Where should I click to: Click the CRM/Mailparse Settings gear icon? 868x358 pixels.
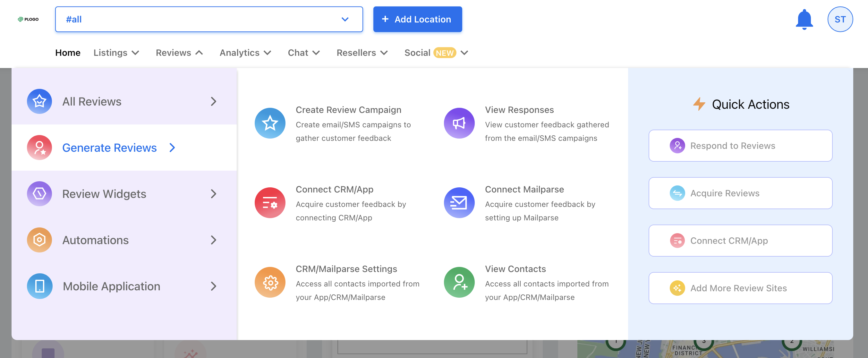point(270,282)
